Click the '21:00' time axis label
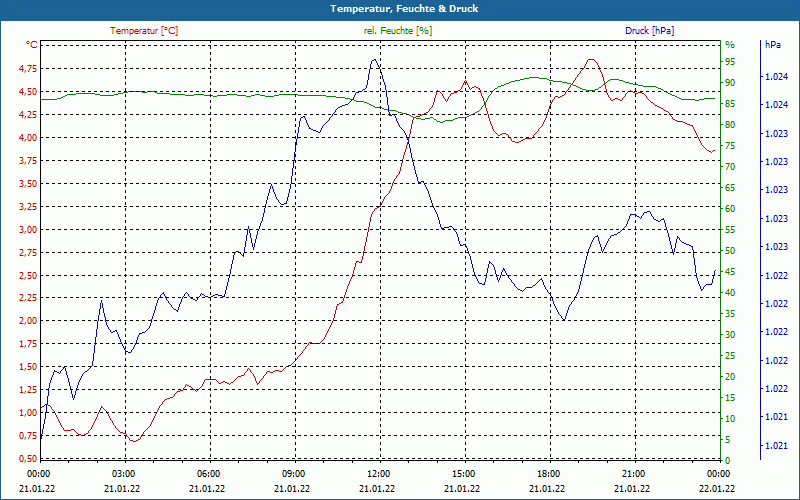800x500 pixels. (632, 473)
